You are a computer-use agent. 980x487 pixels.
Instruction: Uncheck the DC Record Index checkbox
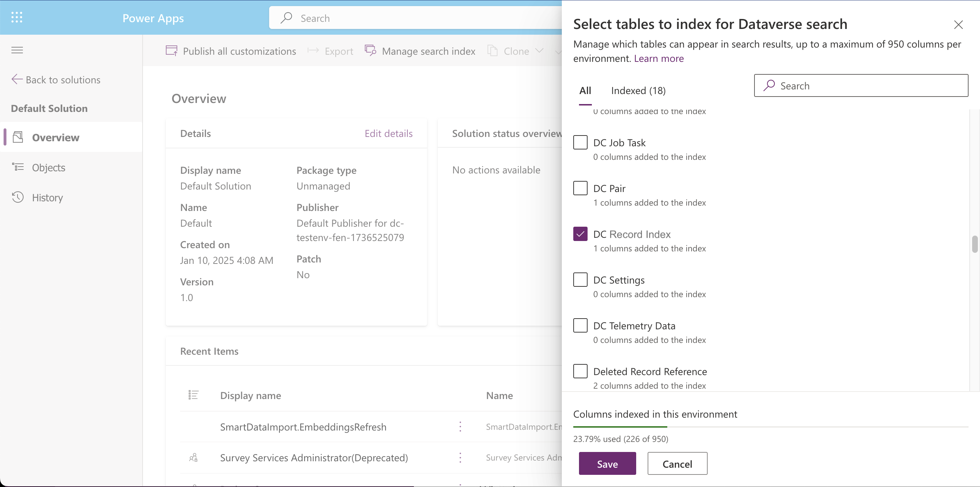(580, 234)
